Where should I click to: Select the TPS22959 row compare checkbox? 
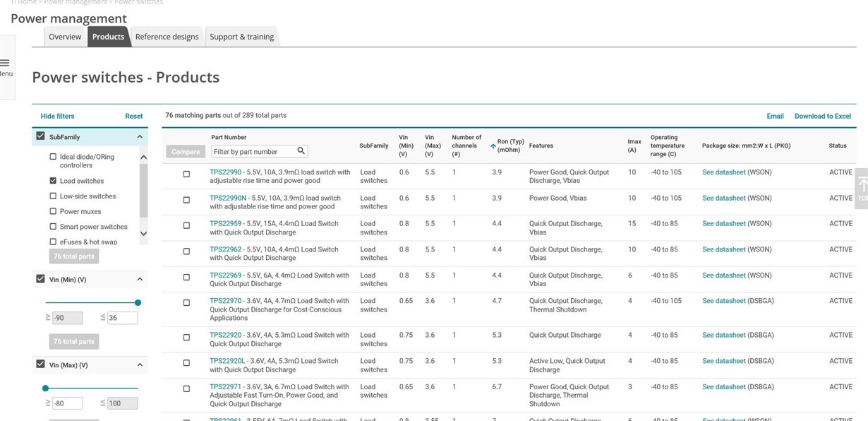186,225
